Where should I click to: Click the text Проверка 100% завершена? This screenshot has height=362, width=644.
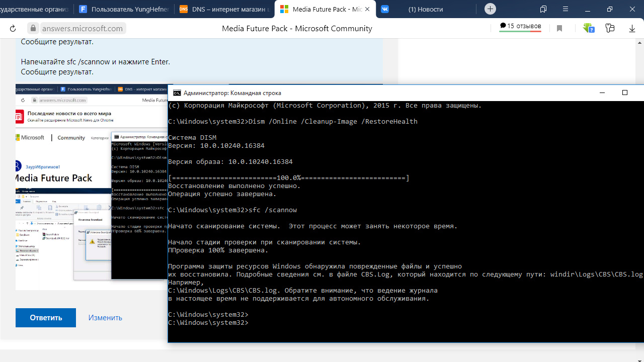218,250
